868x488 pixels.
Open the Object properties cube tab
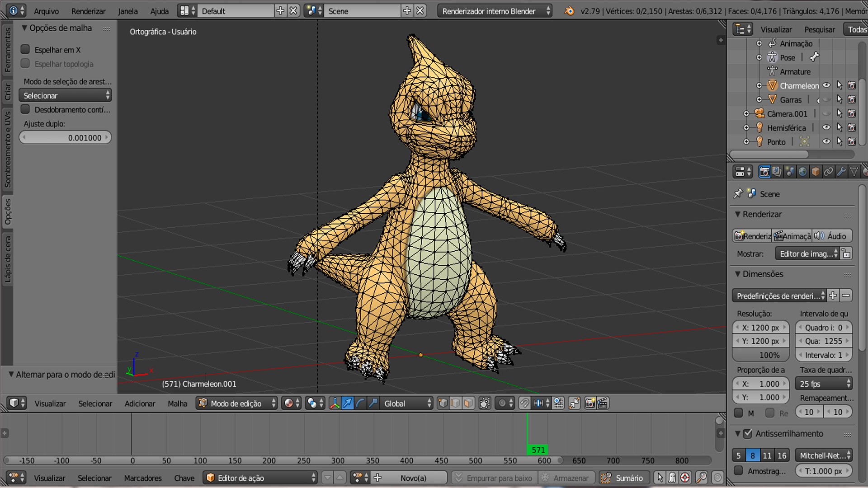click(816, 172)
